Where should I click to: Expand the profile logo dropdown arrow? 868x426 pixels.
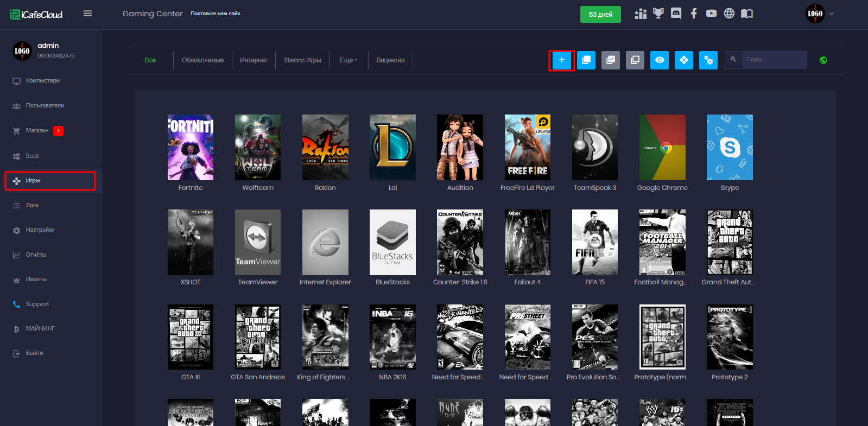[831, 14]
